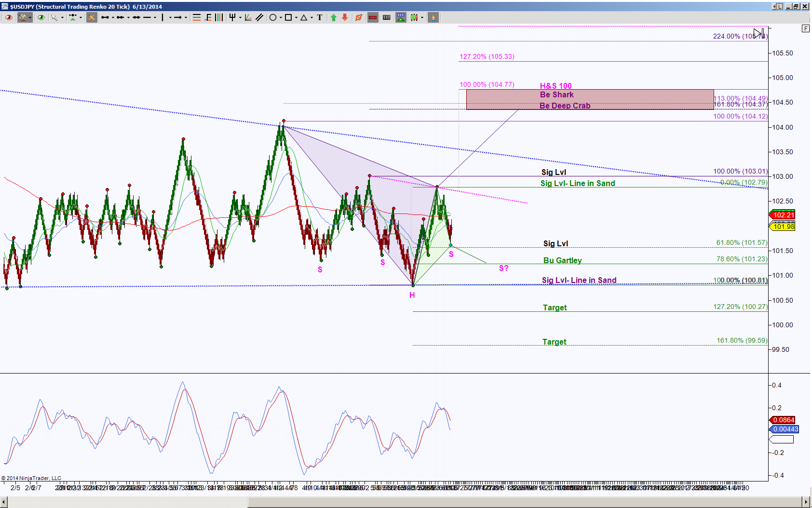Click the left-arrow link button in title bar
Viewport: 812px width, 508px height.
[x=774, y=6]
